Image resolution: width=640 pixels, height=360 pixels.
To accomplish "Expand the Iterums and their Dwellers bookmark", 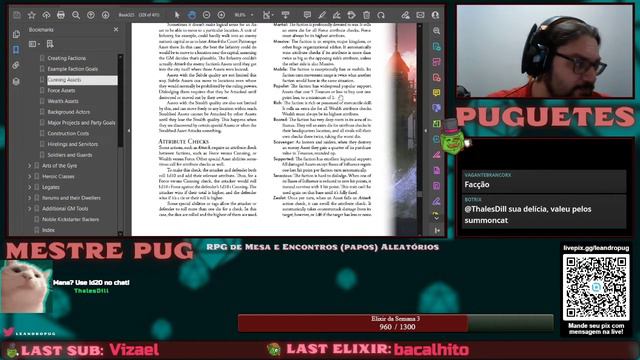I will [29, 198].
